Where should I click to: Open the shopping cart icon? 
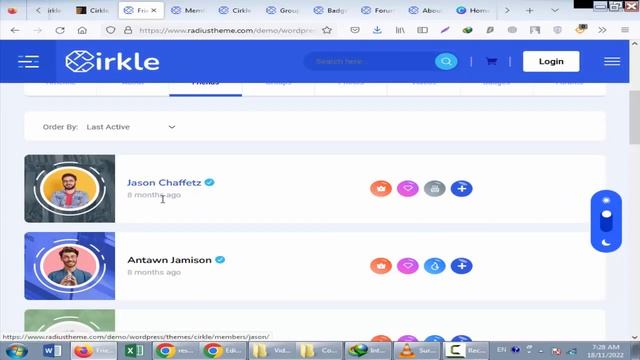click(491, 62)
